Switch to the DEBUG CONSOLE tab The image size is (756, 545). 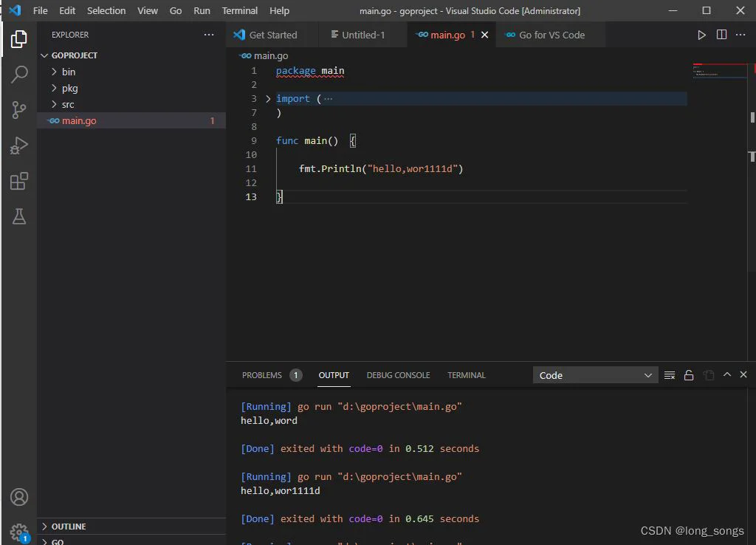[398, 375]
